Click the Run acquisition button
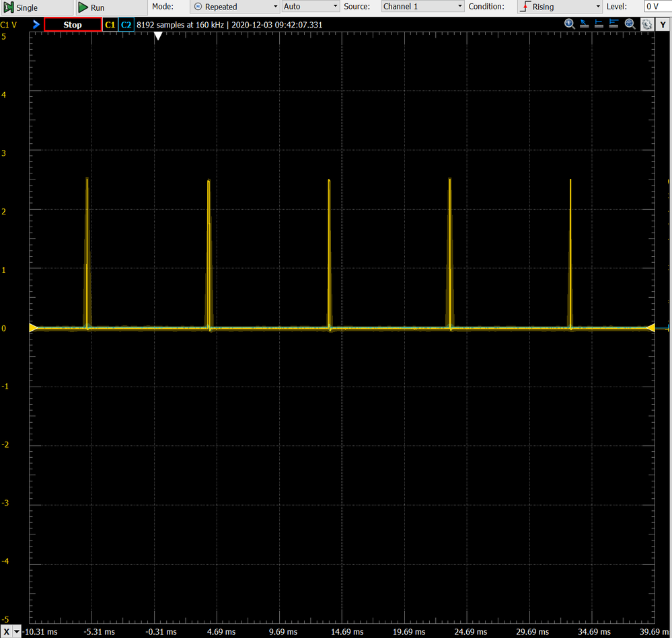672x638 pixels. 111,7
